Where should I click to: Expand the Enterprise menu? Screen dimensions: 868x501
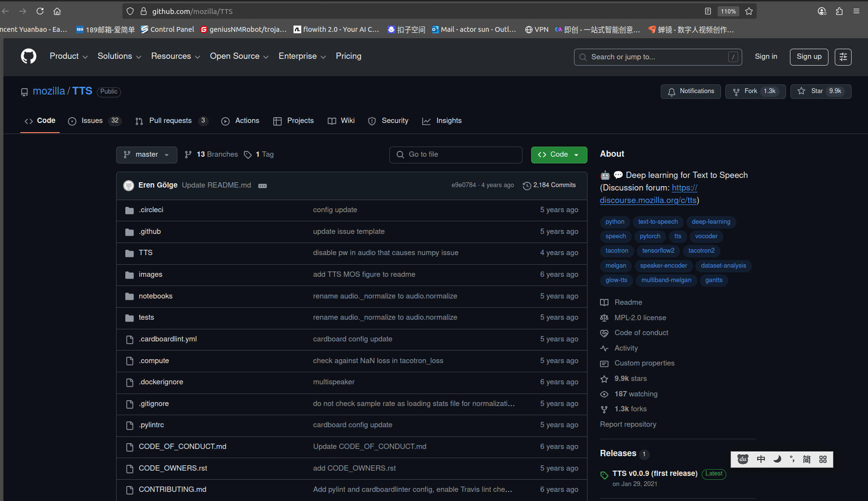pyautogui.click(x=302, y=56)
